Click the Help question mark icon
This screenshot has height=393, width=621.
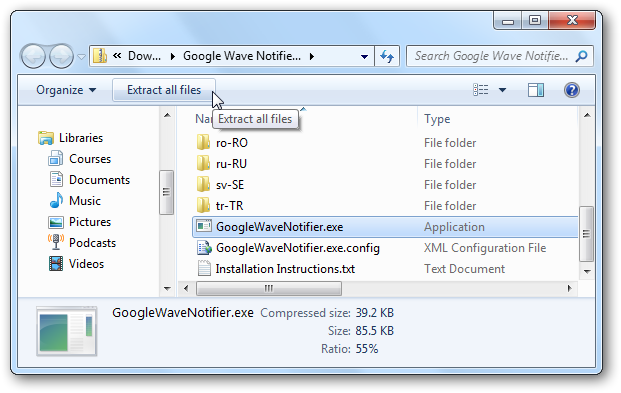click(x=571, y=90)
